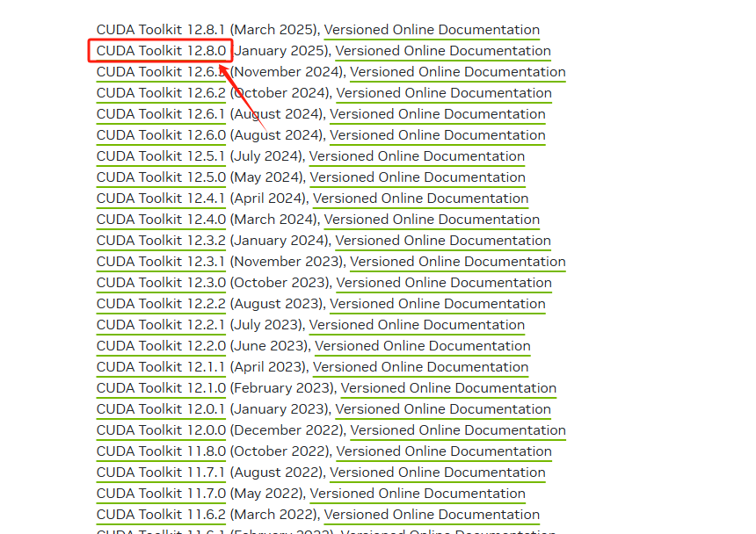
Task: View documentation link for 12.6.2 October 2024
Action: (x=444, y=93)
